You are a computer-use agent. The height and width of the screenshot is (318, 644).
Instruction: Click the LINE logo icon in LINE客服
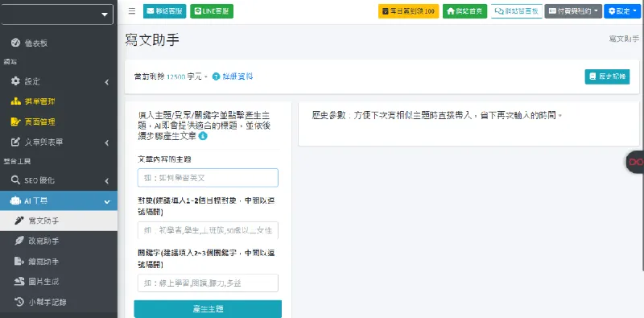(x=197, y=11)
